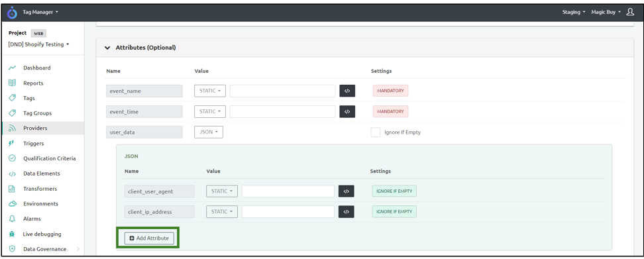Image resolution: width=644 pixels, height=259 pixels.
Task: Click the client_user_agent value input field
Action: click(x=288, y=191)
